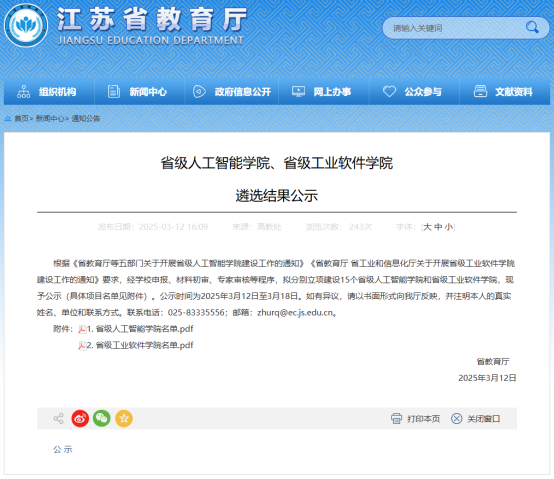Set font size to small (小)
Screen dimensions: 554x479
(x=449, y=227)
